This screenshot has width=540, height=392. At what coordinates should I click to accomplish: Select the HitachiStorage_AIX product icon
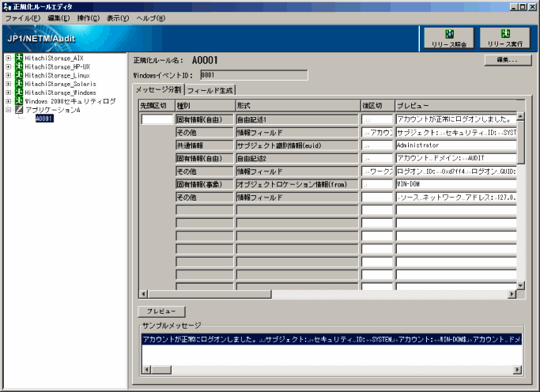point(18,58)
